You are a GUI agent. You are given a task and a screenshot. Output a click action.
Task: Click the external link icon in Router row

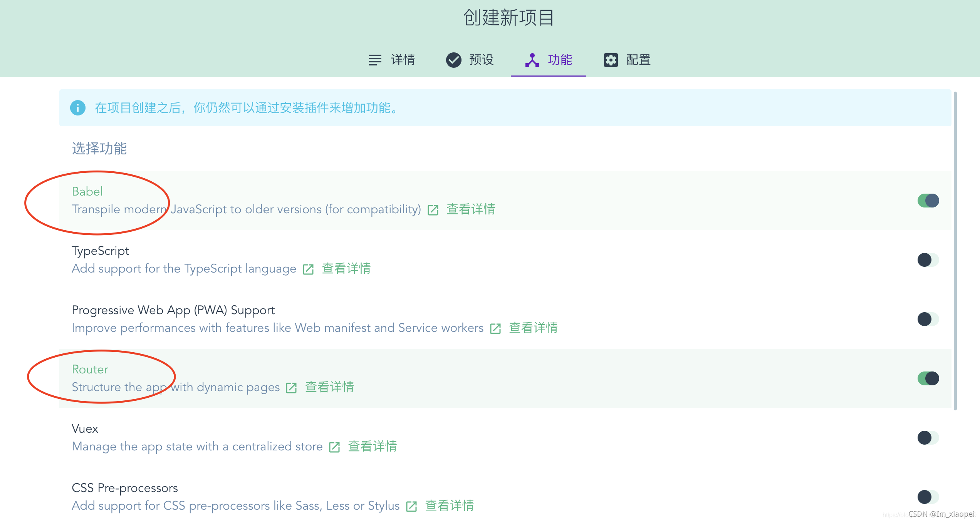[291, 388]
